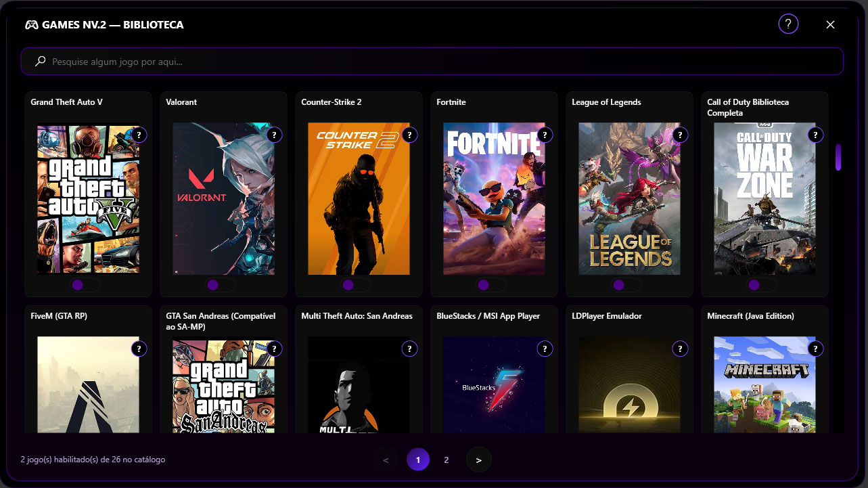Click the LDPlayer Emulador question mark icon
This screenshot has width=868, height=488.
[680, 349]
